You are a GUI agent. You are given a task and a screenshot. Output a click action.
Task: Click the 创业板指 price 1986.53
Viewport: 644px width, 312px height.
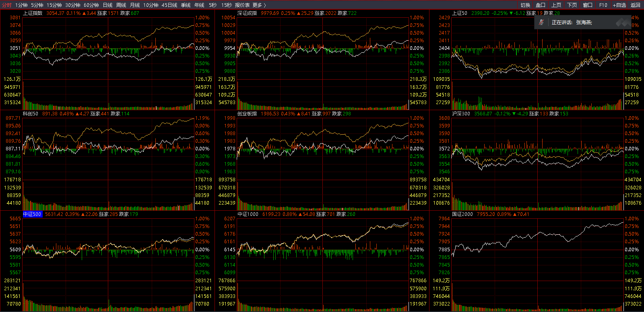[x=270, y=113]
